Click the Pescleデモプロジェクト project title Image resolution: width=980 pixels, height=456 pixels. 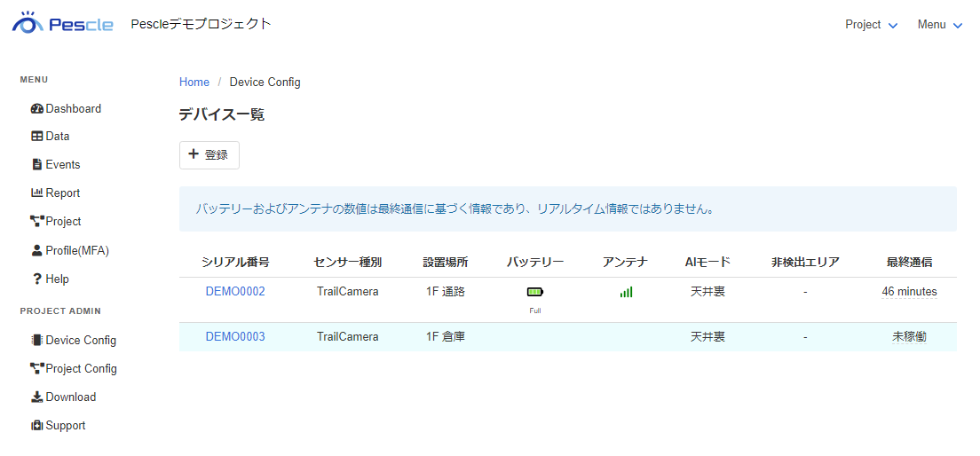tap(202, 24)
